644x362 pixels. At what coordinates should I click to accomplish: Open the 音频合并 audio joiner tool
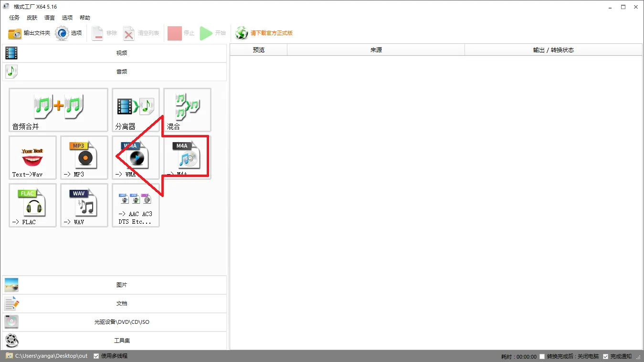click(58, 110)
